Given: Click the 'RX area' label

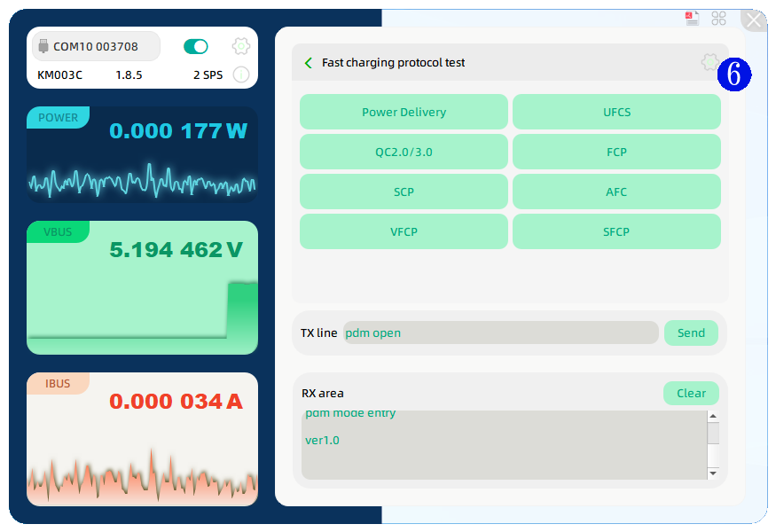Looking at the screenshot, I should click(323, 393).
